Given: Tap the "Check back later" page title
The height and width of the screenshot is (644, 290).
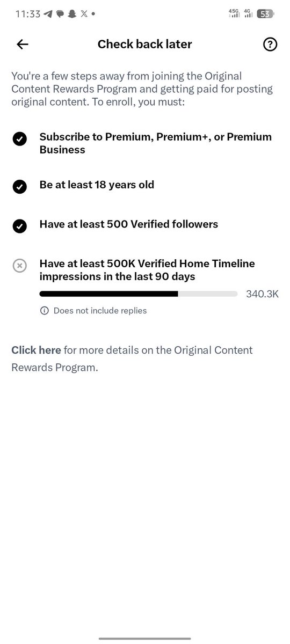Looking at the screenshot, I should 144,45.
